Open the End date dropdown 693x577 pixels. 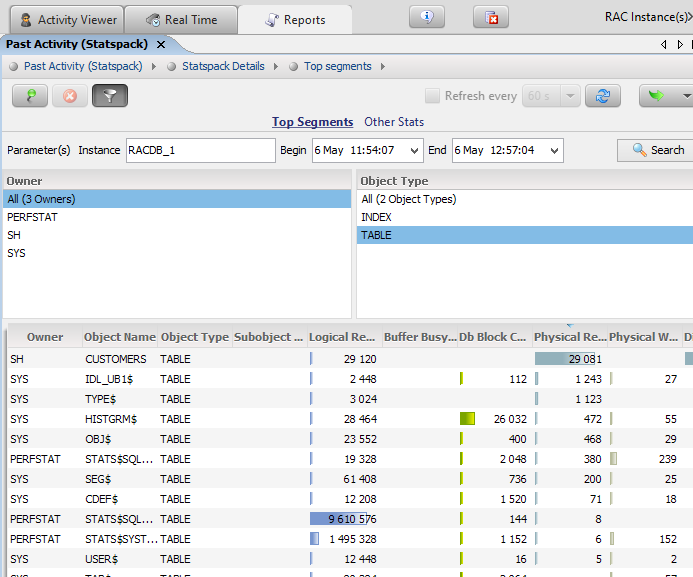(x=552, y=151)
